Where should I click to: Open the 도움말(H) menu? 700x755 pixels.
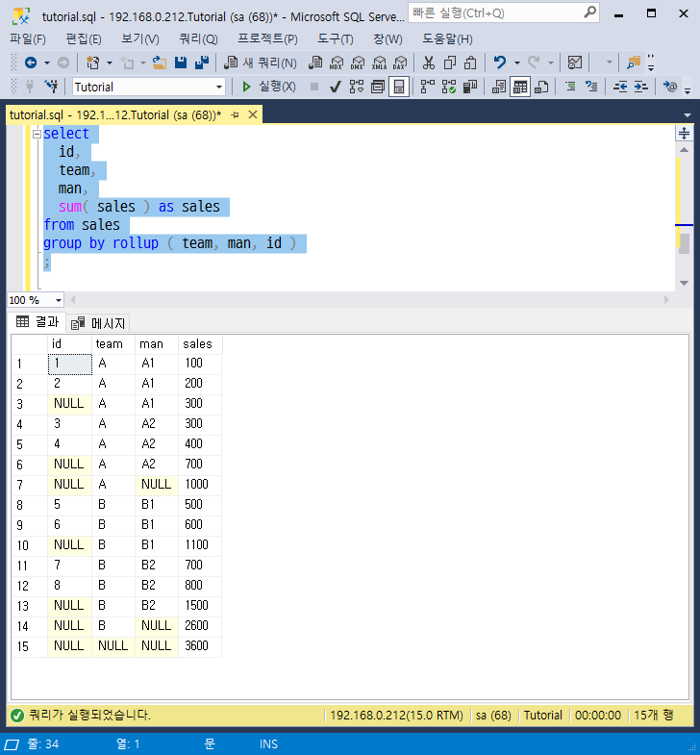tap(447, 39)
